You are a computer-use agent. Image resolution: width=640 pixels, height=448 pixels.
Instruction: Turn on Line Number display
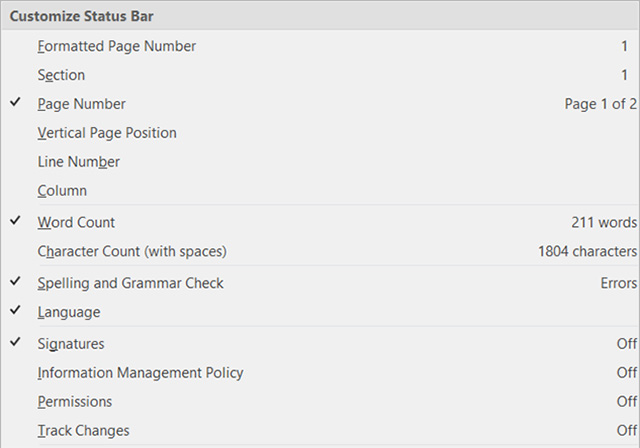point(79,162)
